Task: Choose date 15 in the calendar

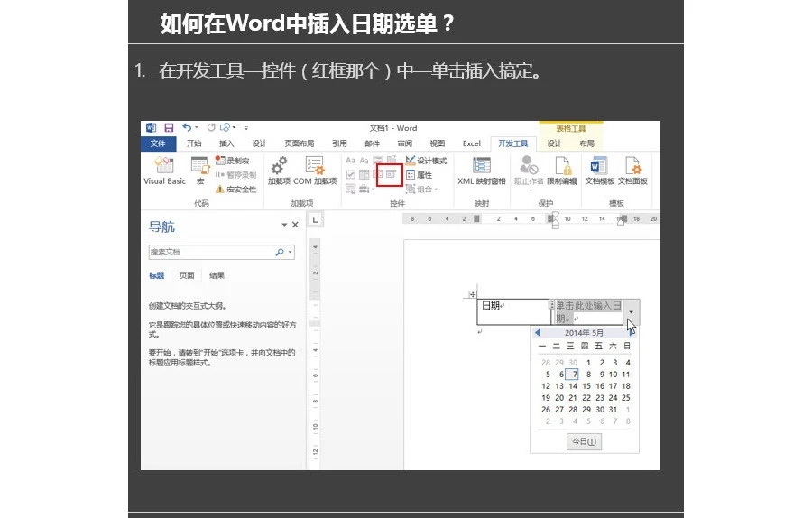Action: pos(586,386)
